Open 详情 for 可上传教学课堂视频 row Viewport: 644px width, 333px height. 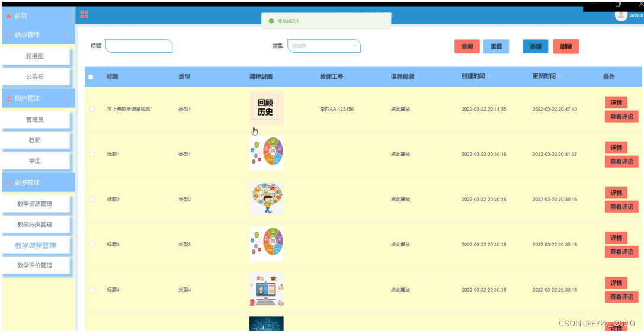pos(616,103)
